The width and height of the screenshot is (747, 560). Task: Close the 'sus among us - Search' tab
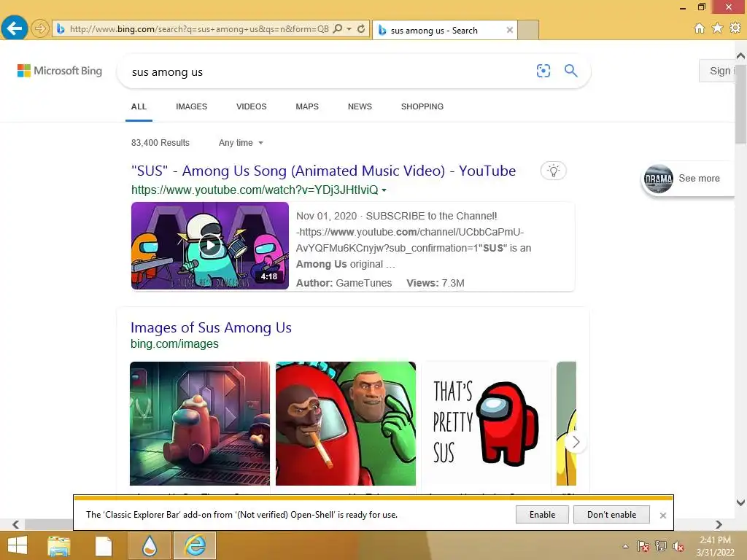tap(509, 30)
